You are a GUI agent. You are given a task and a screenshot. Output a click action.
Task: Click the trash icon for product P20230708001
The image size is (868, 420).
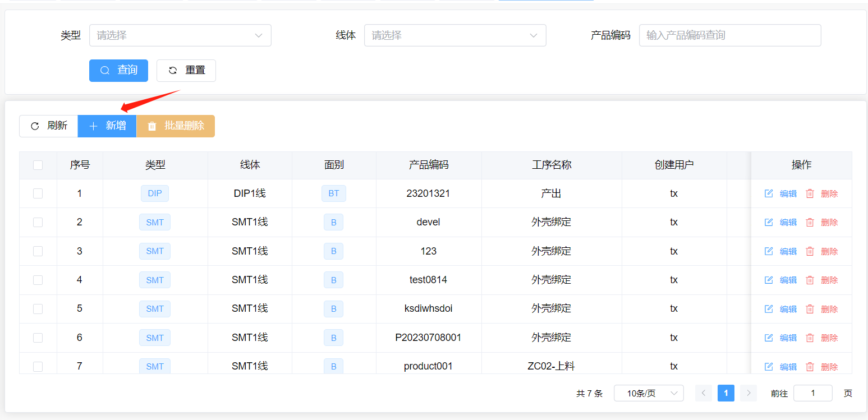[810, 338]
